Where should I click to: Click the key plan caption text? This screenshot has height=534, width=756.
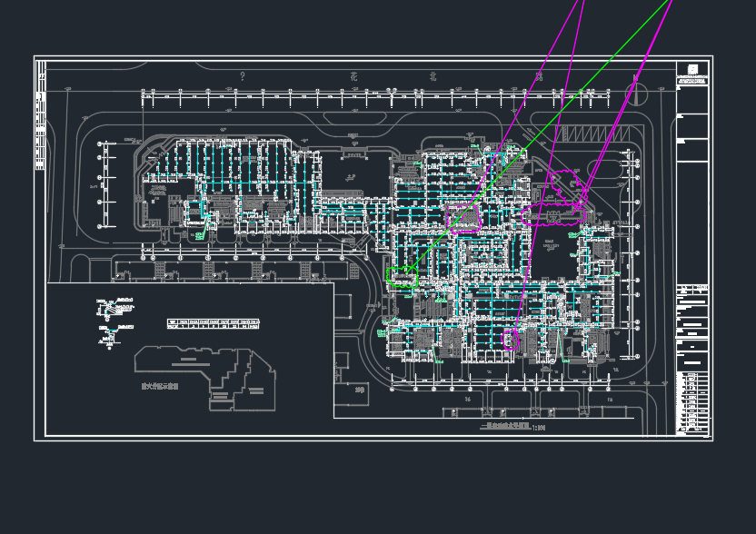click(x=160, y=386)
